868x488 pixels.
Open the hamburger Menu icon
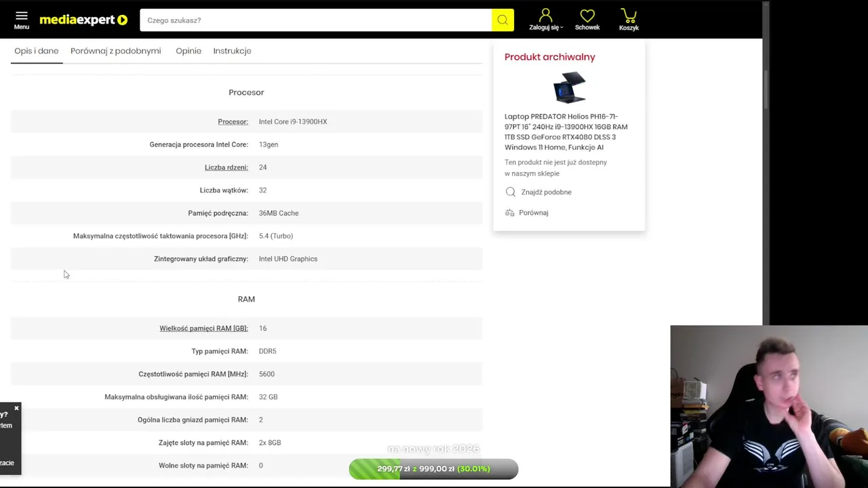(x=22, y=16)
